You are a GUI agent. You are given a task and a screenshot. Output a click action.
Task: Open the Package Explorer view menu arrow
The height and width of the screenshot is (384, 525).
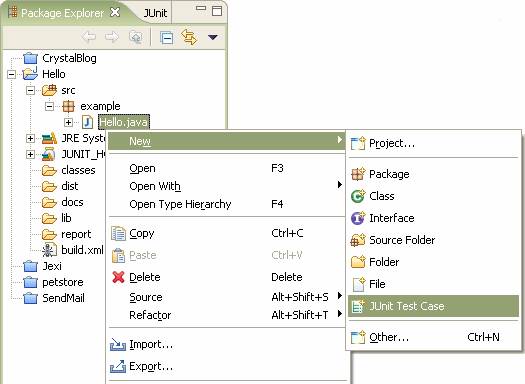(x=213, y=37)
